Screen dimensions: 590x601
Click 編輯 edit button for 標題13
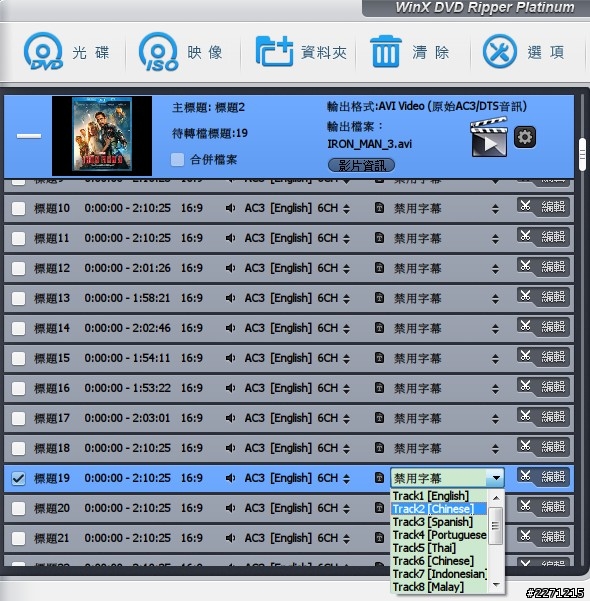(543, 297)
